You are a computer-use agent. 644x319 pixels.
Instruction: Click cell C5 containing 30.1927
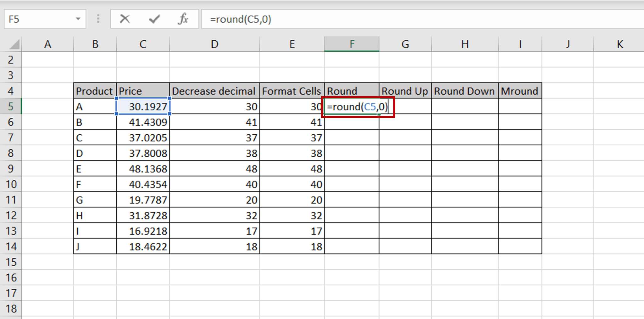click(x=143, y=107)
